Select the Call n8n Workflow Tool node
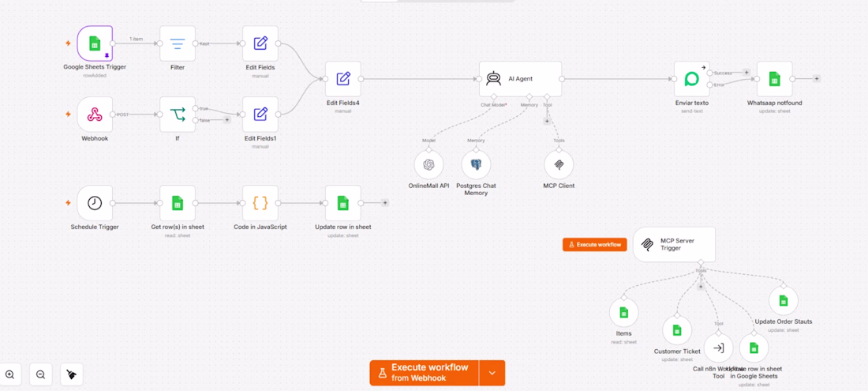This screenshot has height=391, width=868. point(719,348)
